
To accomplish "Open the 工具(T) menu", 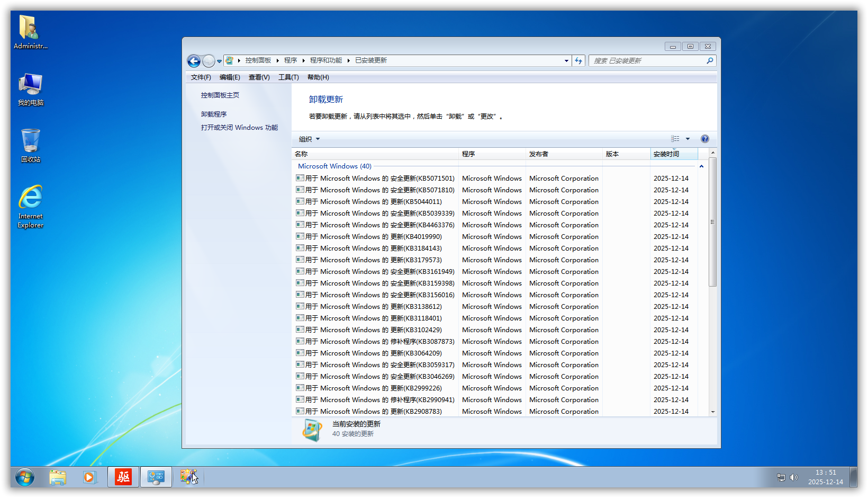I will click(288, 77).
